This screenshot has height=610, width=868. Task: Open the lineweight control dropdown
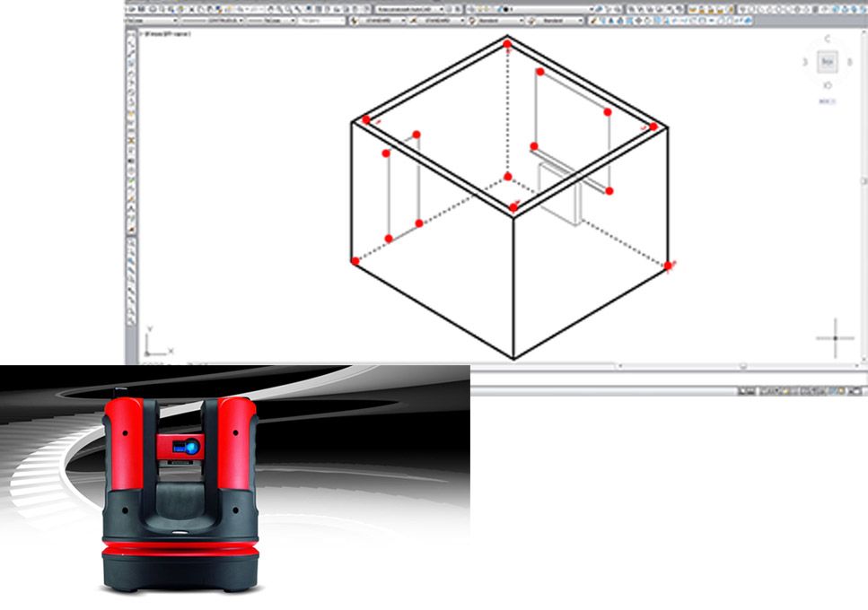272,21
